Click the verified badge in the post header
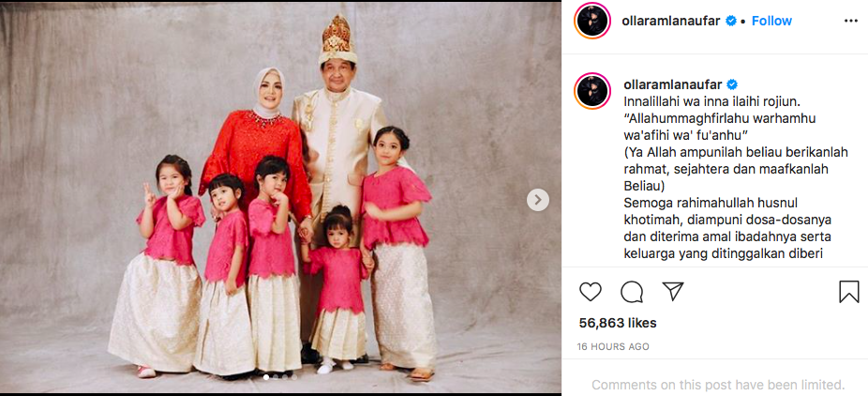Screen dimensions: 868x396 pyautogui.click(x=731, y=21)
